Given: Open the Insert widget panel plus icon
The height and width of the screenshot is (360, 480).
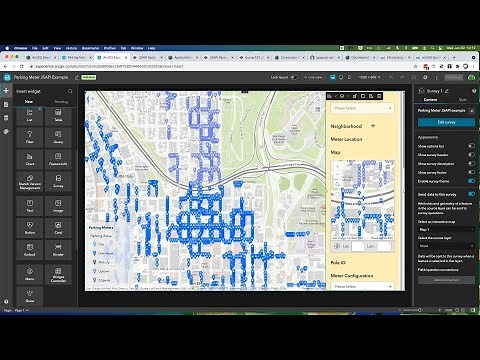Looking at the screenshot, I should tap(6, 91).
